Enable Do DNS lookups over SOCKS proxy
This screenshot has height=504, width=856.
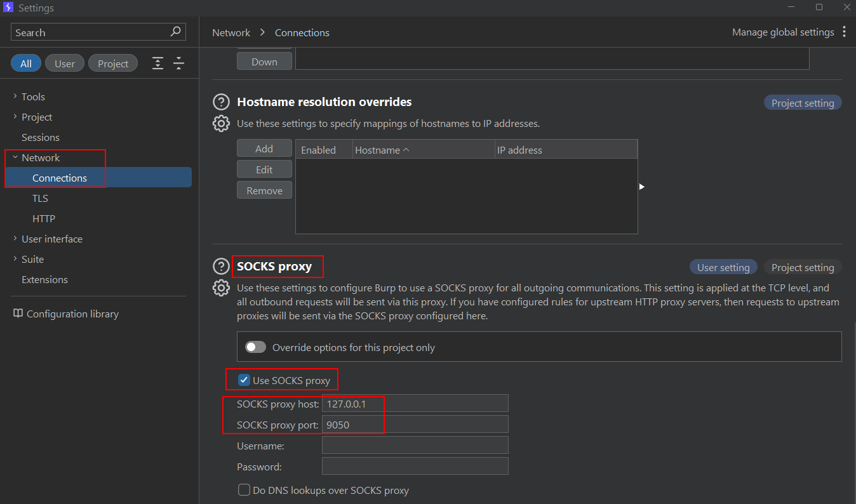point(244,490)
